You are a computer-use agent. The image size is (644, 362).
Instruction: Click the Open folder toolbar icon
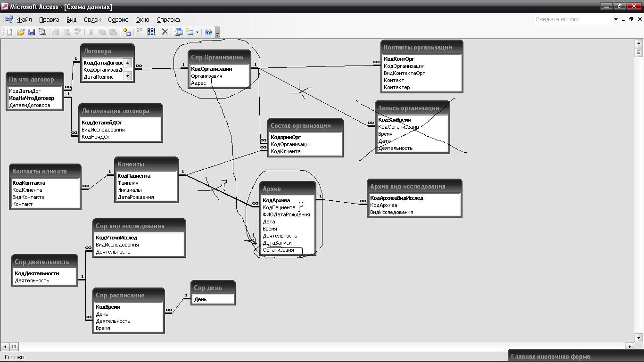20,32
